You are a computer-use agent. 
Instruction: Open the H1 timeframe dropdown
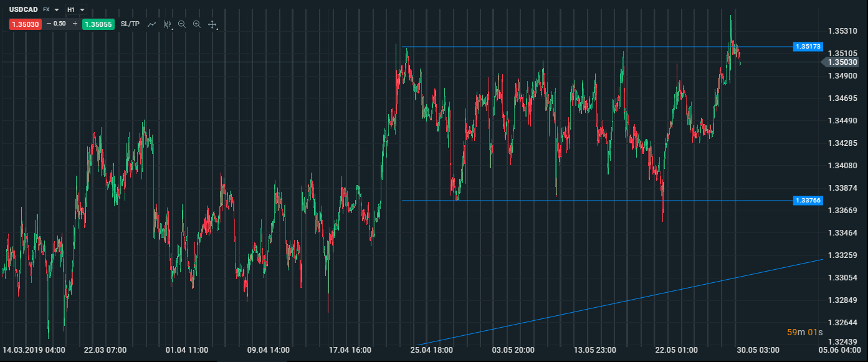pos(75,10)
